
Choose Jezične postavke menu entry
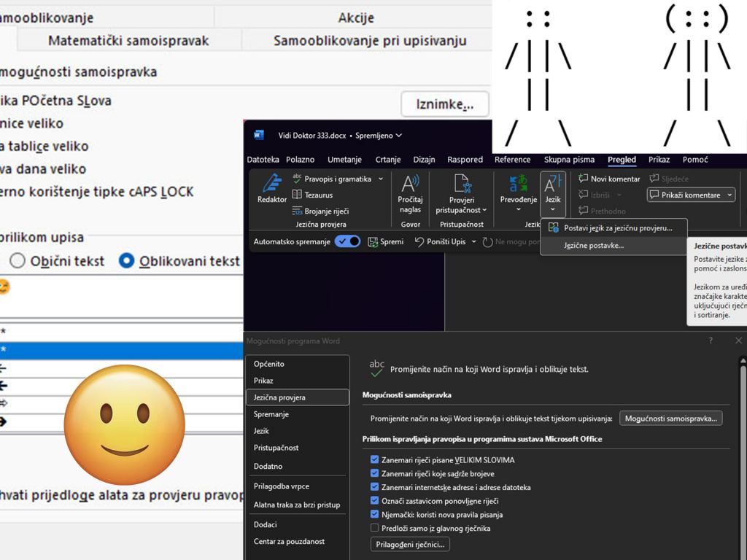614,246
